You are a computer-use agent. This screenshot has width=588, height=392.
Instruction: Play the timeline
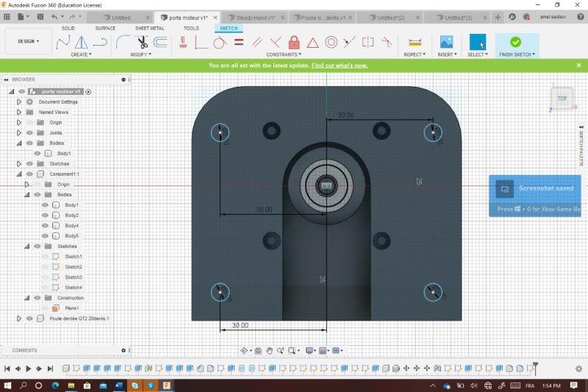28,368
